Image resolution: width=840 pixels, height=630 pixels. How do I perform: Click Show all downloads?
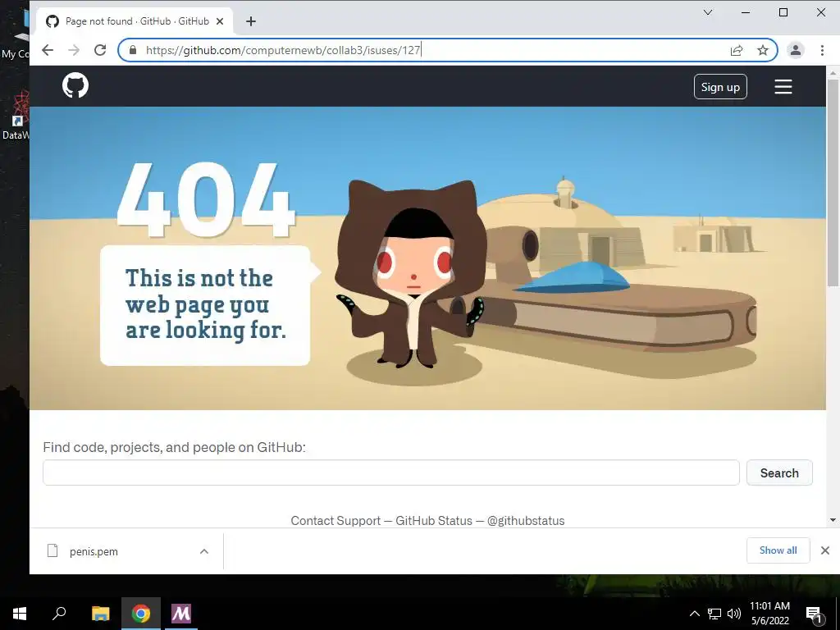click(x=778, y=550)
